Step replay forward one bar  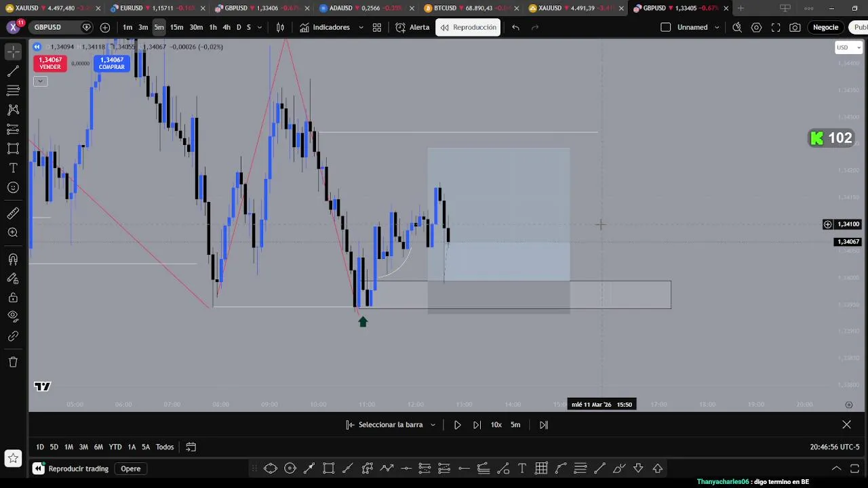[477, 425]
